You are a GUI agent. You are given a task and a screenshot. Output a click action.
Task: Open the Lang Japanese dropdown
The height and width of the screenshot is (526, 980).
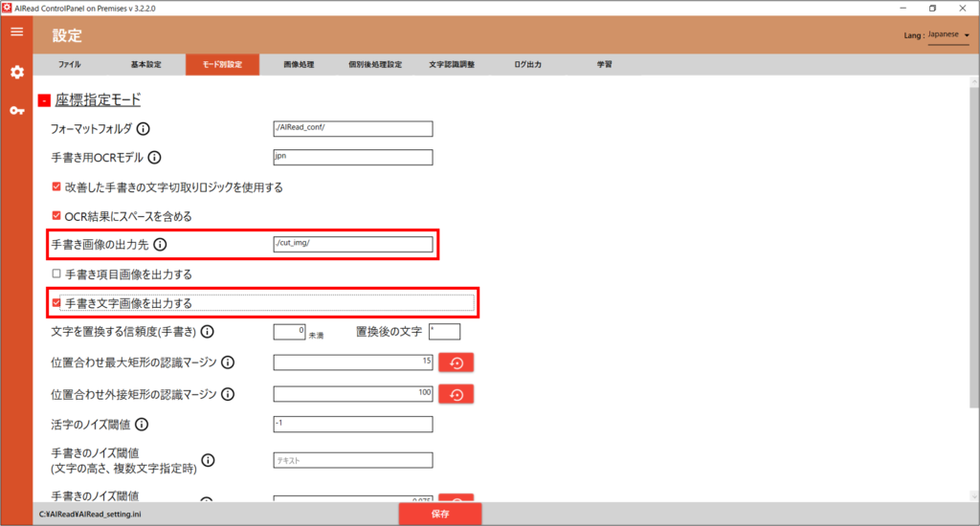[x=948, y=35]
